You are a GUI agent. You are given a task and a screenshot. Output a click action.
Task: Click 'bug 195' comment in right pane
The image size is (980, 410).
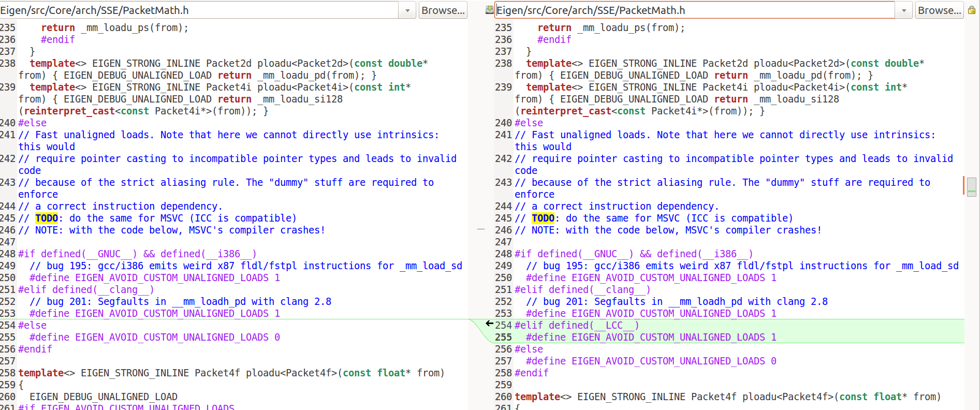(742, 266)
